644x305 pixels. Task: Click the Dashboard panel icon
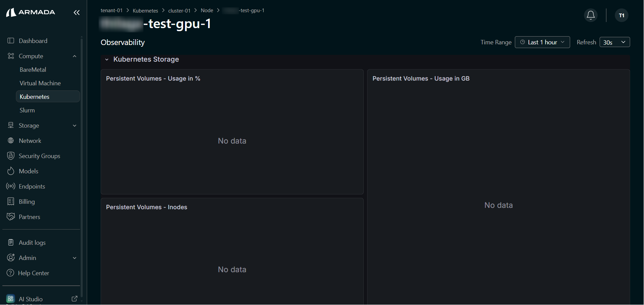[x=11, y=41]
